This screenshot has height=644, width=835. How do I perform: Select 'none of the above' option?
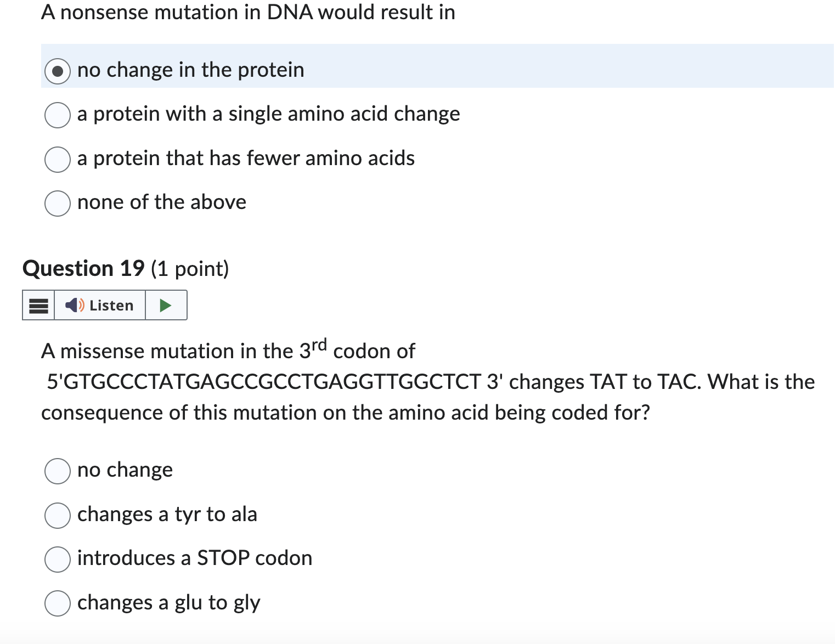tap(57, 204)
